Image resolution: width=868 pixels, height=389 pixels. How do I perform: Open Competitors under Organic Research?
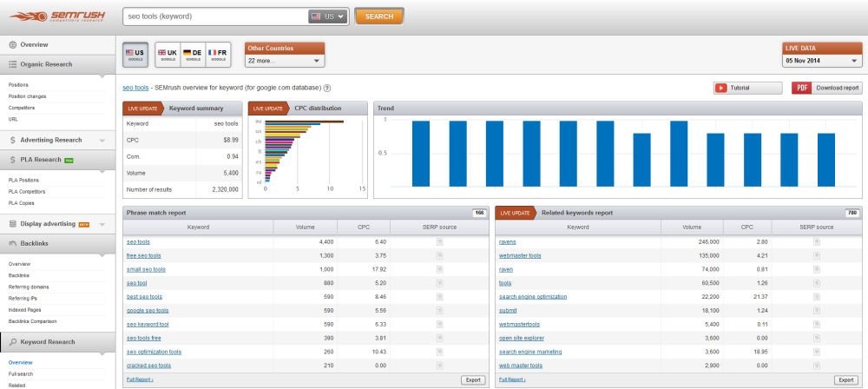(x=22, y=108)
